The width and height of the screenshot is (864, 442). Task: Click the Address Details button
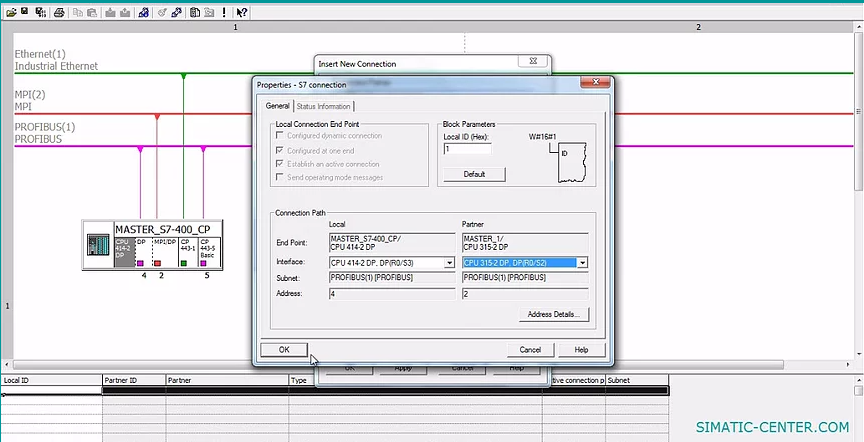[x=553, y=314]
